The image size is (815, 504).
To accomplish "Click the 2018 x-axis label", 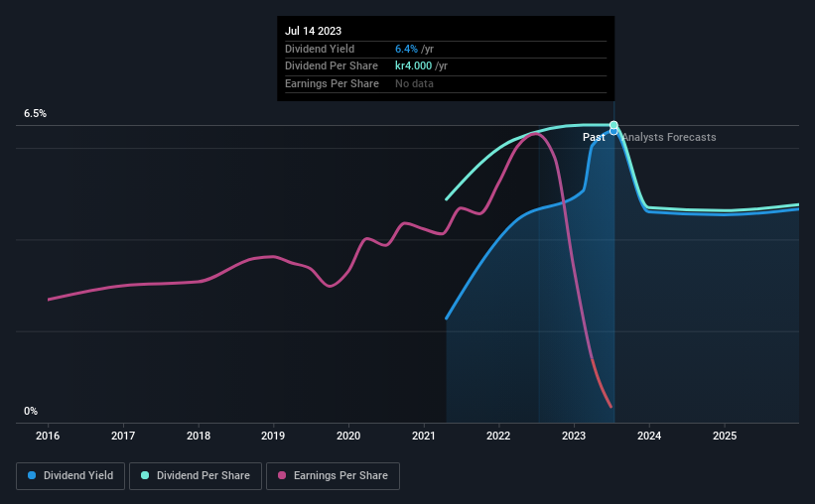I will tap(199, 436).
